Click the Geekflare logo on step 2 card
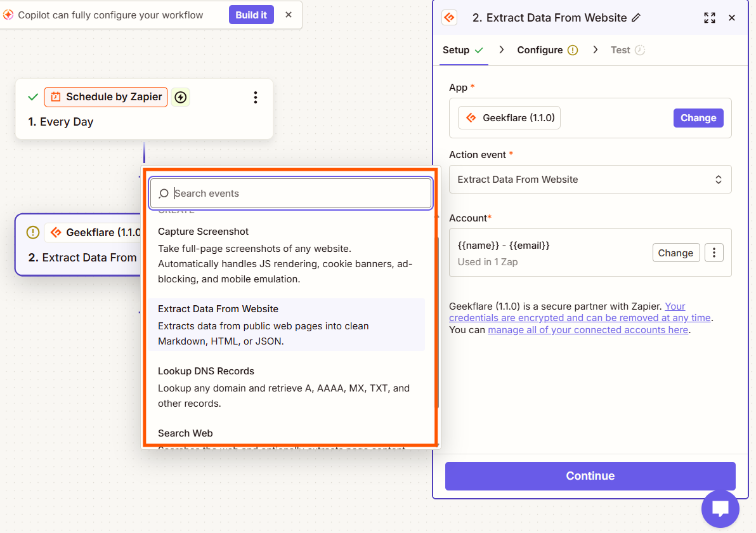This screenshot has width=756, height=533. pyautogui.click(x=56, y=232)
